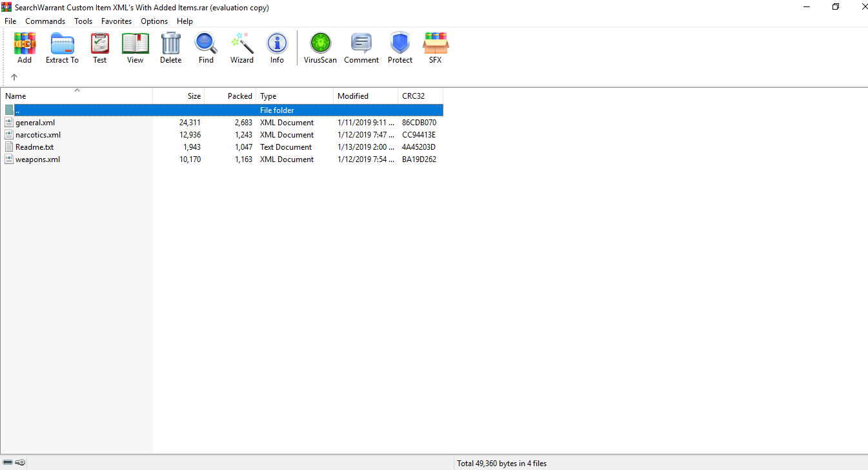This screenshot has height=470, width=868.
Task: Run Test on archived files
Action: point(99,48)
